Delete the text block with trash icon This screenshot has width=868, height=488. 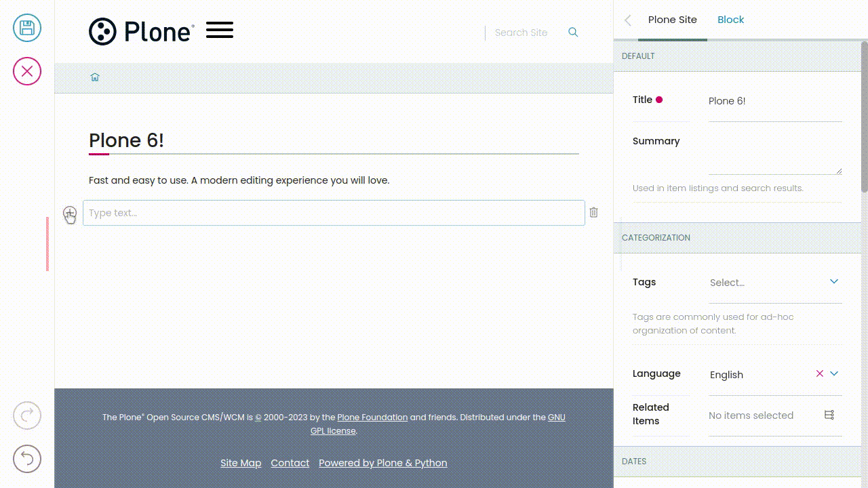pos(593,212)
